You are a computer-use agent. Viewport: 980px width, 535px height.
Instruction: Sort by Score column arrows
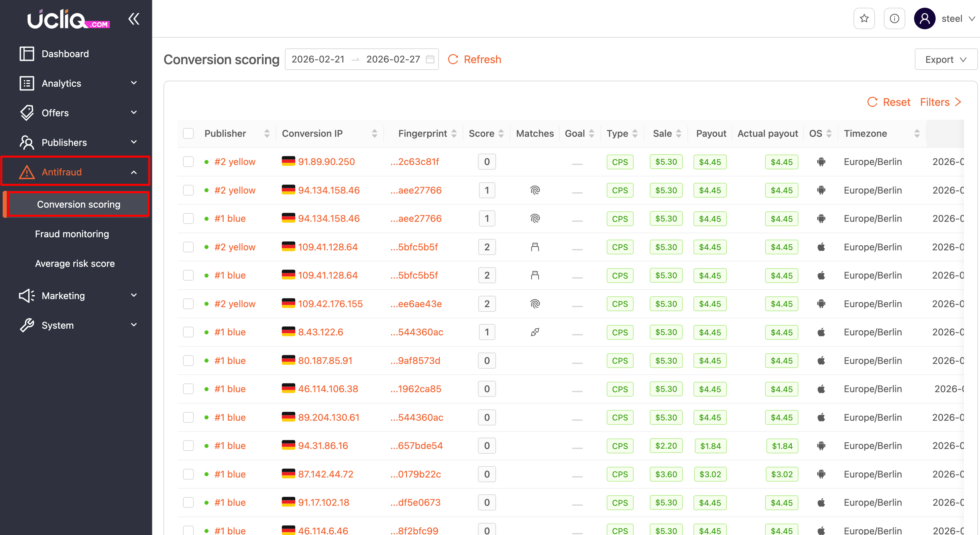tap(501, 133)
